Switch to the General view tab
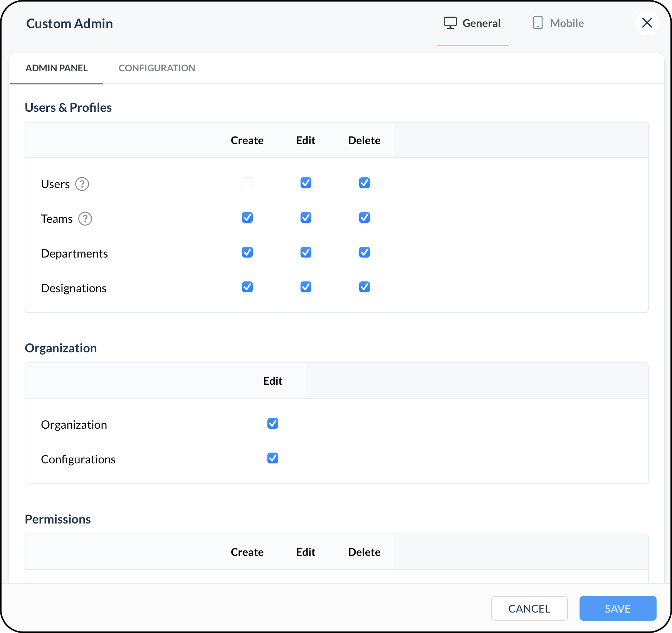This screenshot has width=672, height=633. 472,23
